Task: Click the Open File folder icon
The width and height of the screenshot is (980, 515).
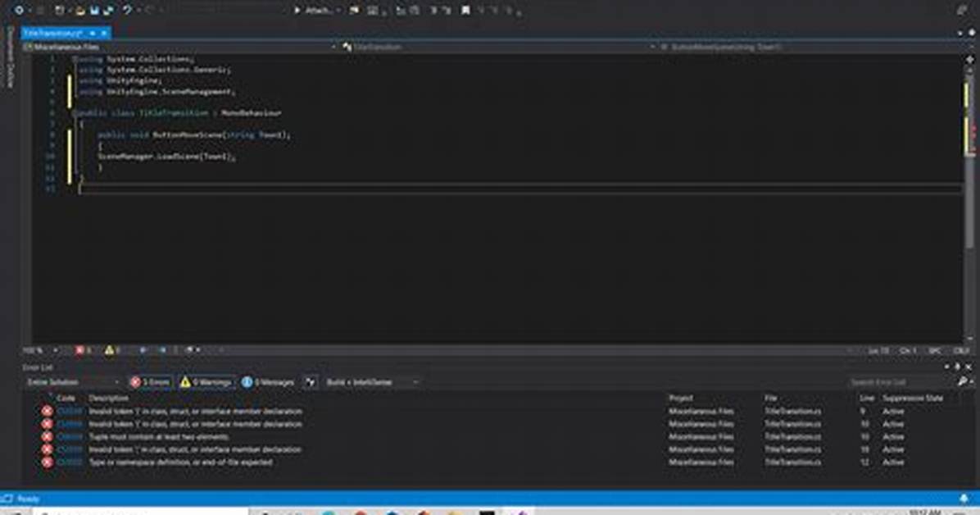Action: point(80,10)
